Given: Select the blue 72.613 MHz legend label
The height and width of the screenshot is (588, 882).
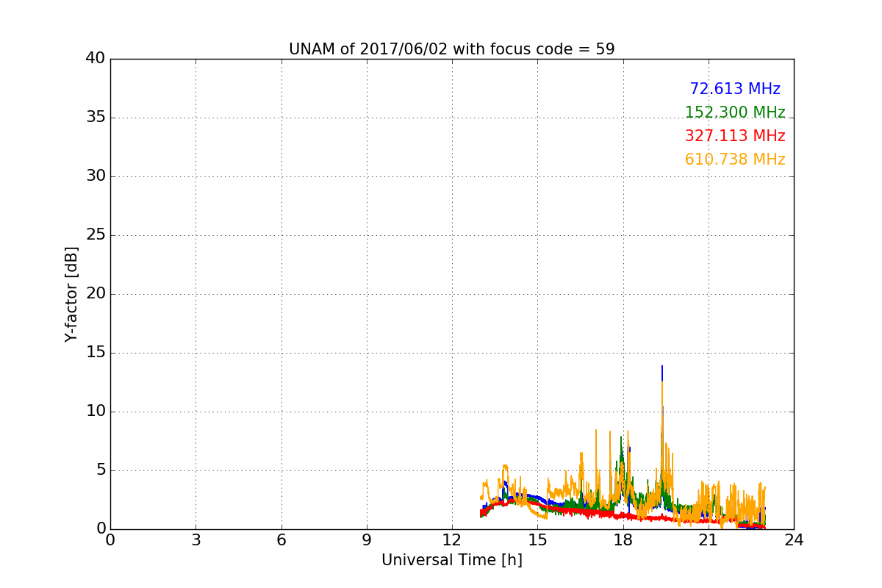Looking at the screenshot, I should (735, 89).
